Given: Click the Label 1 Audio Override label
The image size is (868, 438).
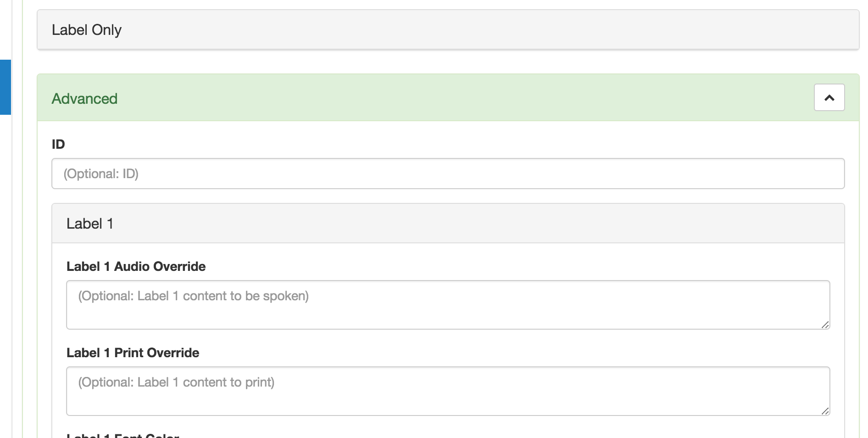Looking at the screenshot, I should click(136, 266).
